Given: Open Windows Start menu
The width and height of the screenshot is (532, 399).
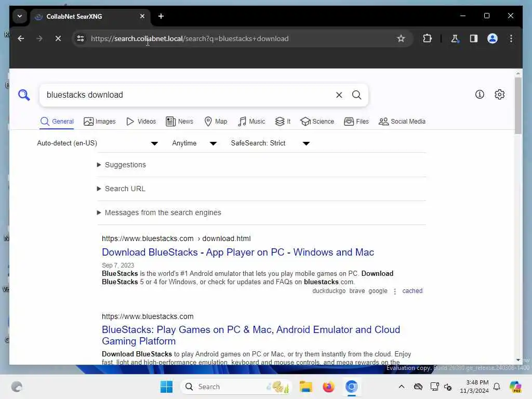Looking at the screenshot, I should tap(166, 387).
